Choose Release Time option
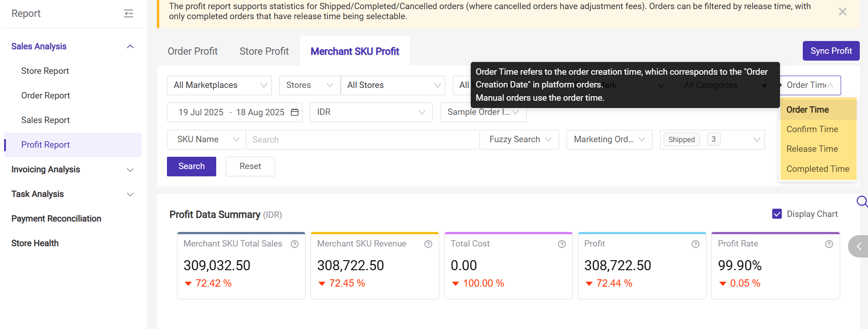Screen dimensions: 868x329 coord(818,149)
